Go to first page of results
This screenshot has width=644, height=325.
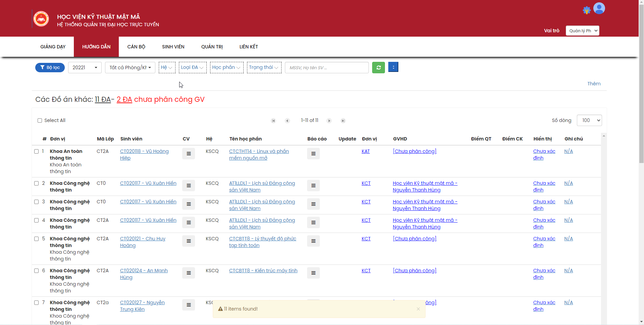coord(274,121)
